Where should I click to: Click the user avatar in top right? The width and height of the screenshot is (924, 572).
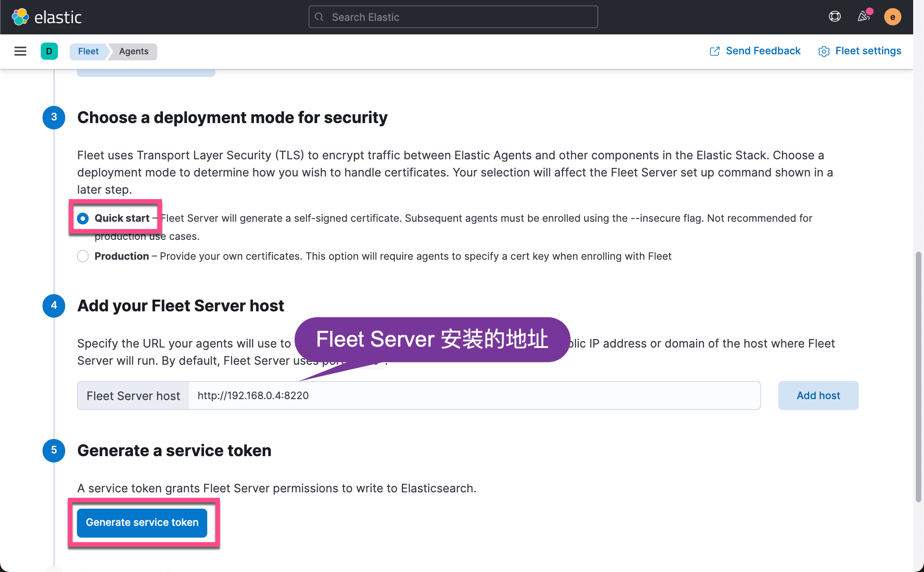point(893,16)
